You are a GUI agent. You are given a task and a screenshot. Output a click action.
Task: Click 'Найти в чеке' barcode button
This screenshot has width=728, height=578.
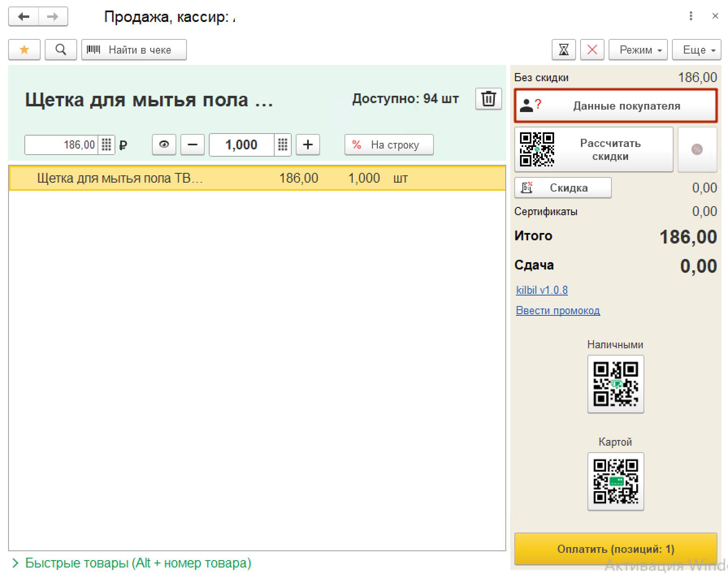tap(134, 50)
